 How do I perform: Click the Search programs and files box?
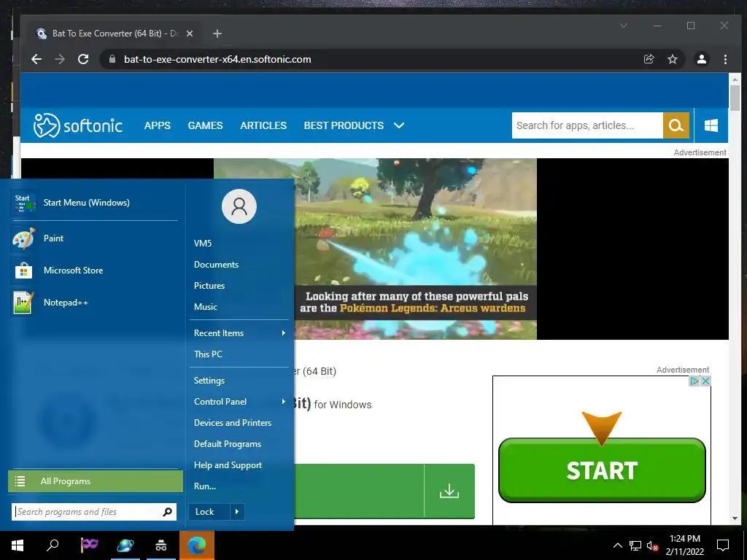click(94, 512)
